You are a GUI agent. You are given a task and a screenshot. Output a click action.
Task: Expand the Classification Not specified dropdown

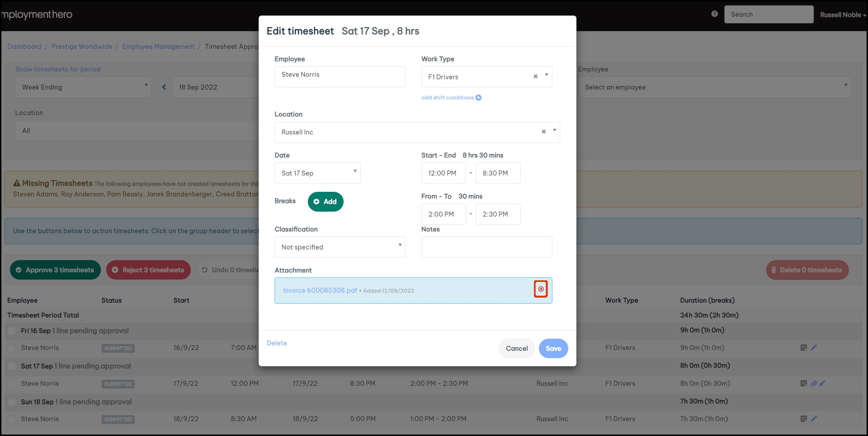[x=340, y=247]
